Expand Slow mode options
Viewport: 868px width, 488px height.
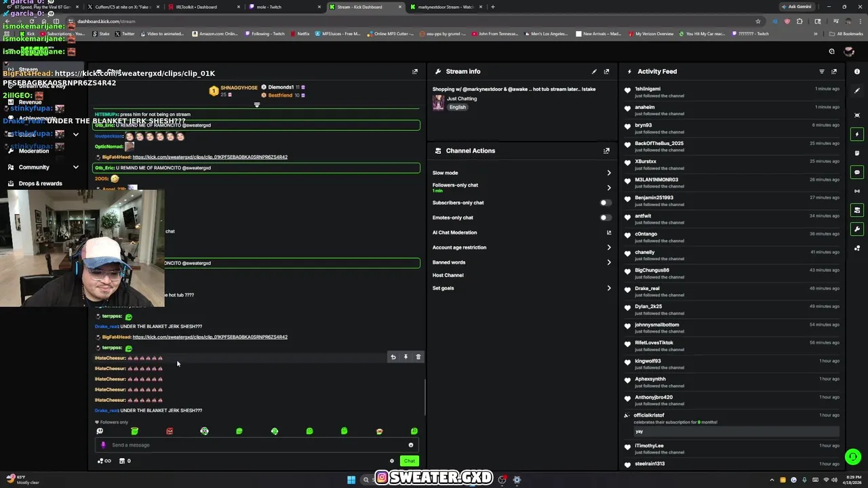[608, 173]
